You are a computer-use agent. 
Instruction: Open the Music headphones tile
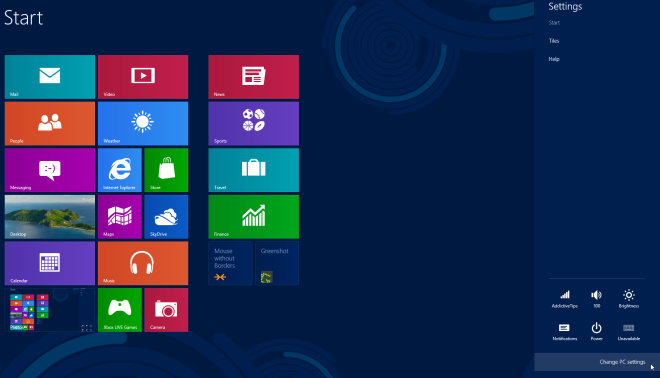[x=143, y=264]
